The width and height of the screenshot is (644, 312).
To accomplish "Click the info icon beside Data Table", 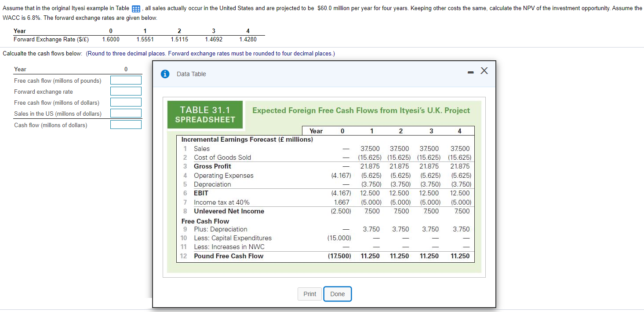I will [165, 73].
